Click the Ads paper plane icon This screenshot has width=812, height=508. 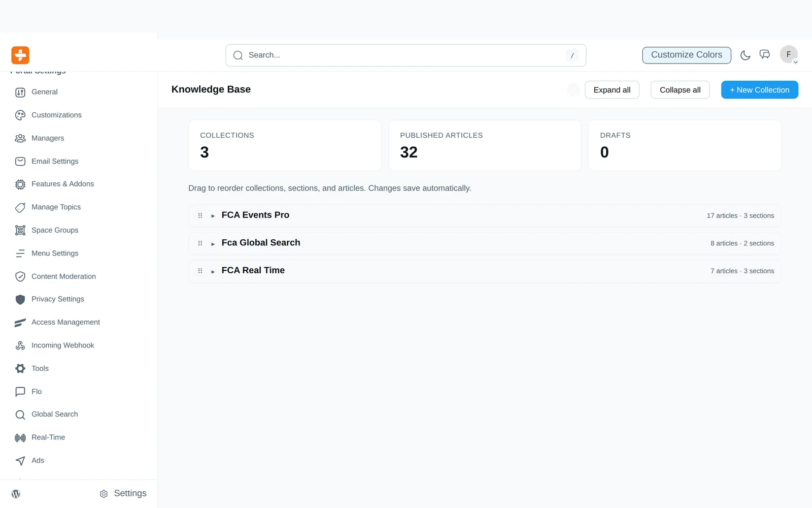20,461
